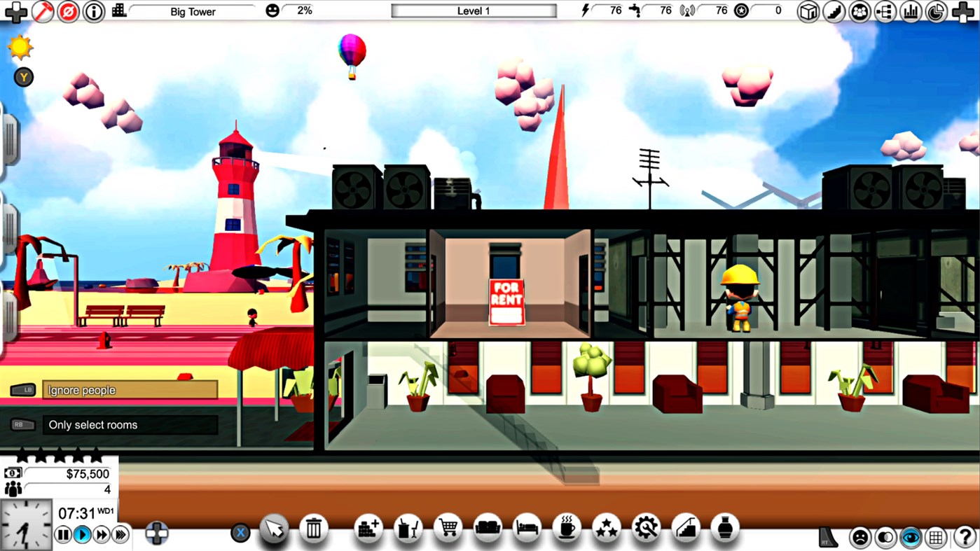Click the red cancel/disable circle icon

click(68, 12)
